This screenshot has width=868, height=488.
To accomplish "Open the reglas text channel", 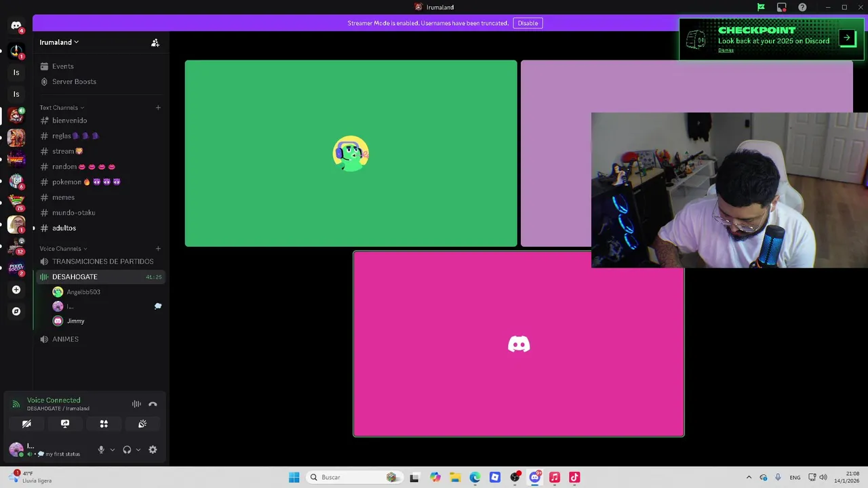I will pos(100,136).
